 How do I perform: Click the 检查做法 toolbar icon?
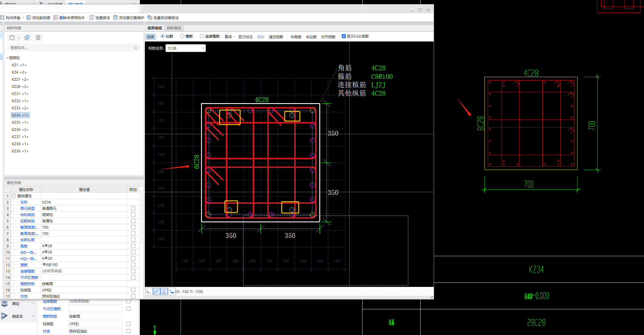(x=92, y=18)
